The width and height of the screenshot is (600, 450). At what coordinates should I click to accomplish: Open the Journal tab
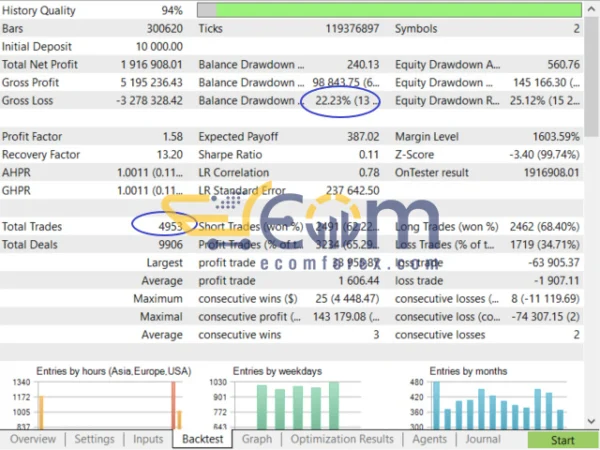coord(483,439)
